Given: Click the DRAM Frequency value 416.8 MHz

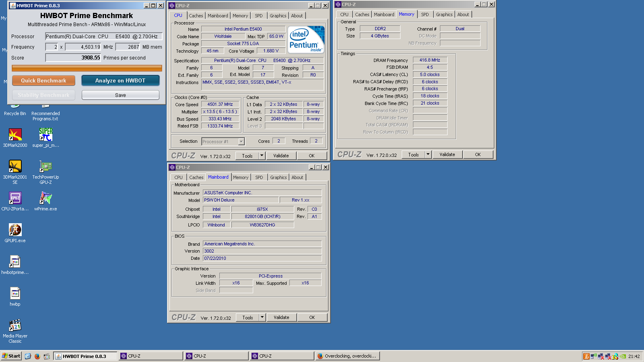Looking at the screenshot, I should [x=430, y=60].
